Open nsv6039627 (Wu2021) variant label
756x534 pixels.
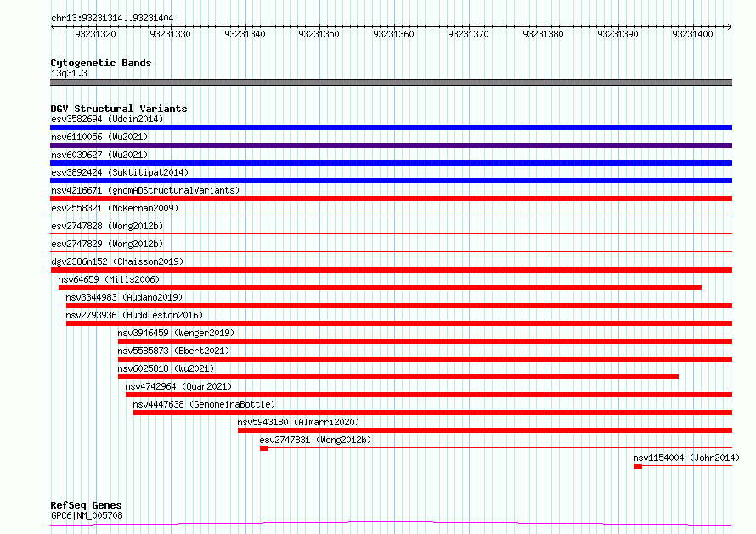[99, 155]
